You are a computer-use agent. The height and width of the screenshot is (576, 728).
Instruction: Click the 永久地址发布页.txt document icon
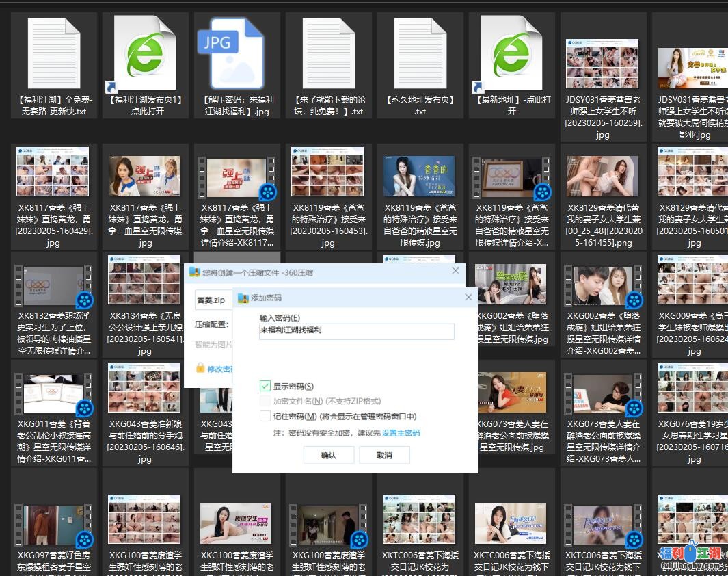(x=420, y=53)
